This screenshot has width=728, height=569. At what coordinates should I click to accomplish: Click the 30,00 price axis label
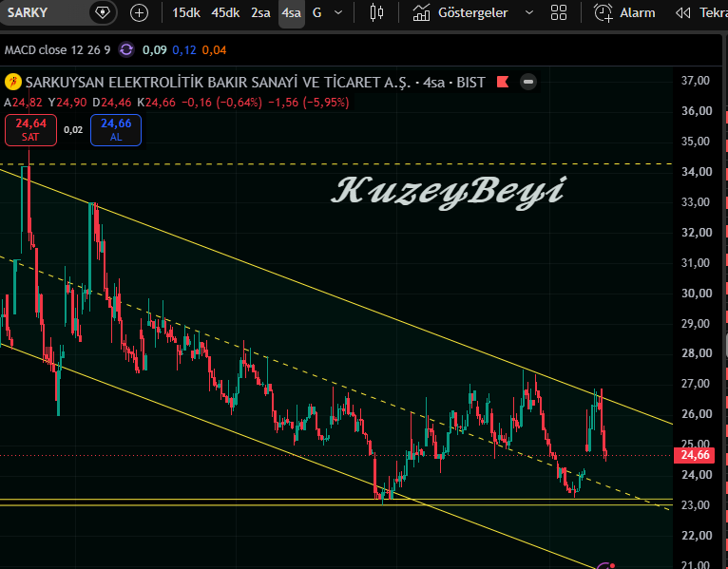(x=697, y=294)
